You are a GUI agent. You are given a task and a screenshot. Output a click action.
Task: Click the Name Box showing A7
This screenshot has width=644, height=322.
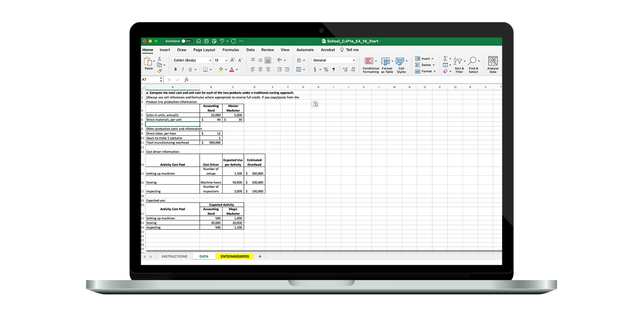point(151,80)
